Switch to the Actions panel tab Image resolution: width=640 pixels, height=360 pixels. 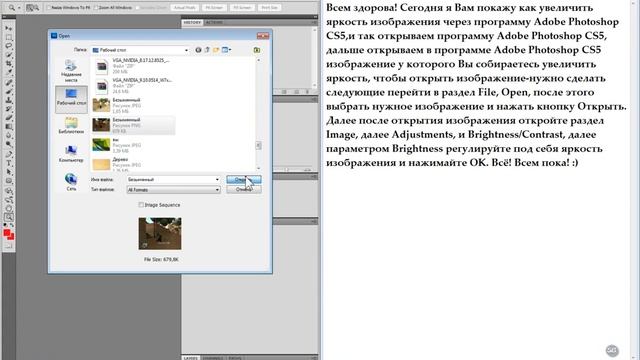coord(214,22)
